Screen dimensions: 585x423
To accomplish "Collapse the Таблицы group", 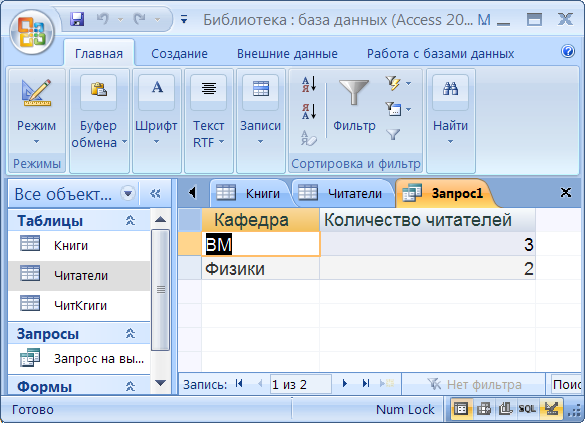I will [130, 220].
